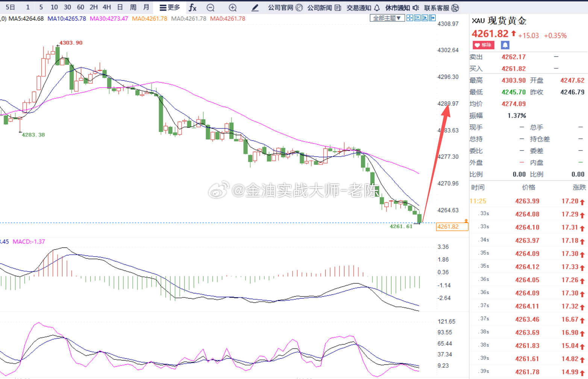Switch to 5日 five-day chart
The image size is (588, 379).
(x=11, y=7)
